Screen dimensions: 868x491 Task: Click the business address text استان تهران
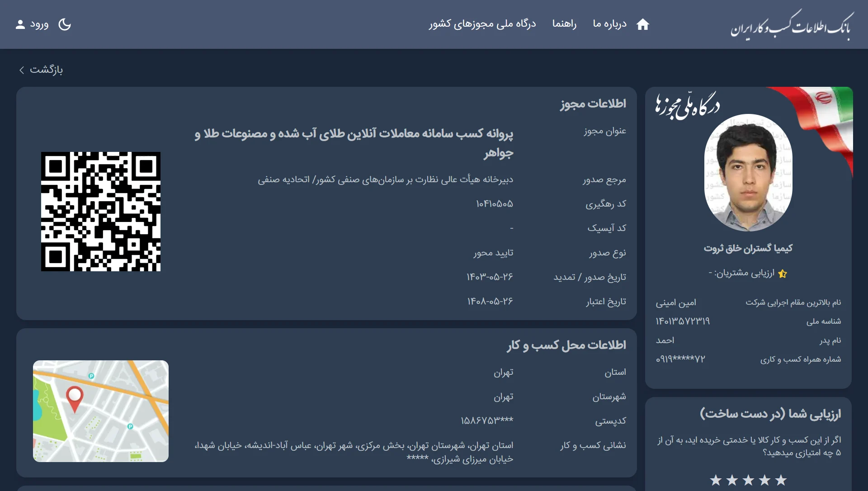coord(354,452)
